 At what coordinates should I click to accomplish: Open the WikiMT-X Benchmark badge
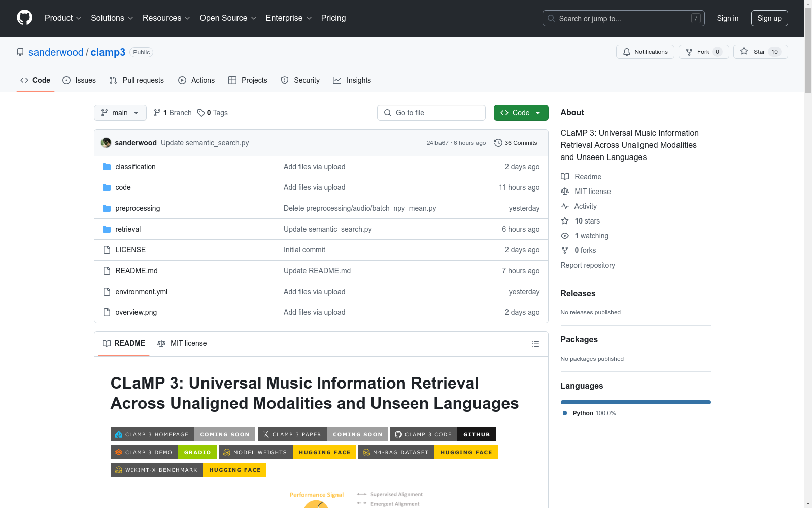click(x=188, y=470)
